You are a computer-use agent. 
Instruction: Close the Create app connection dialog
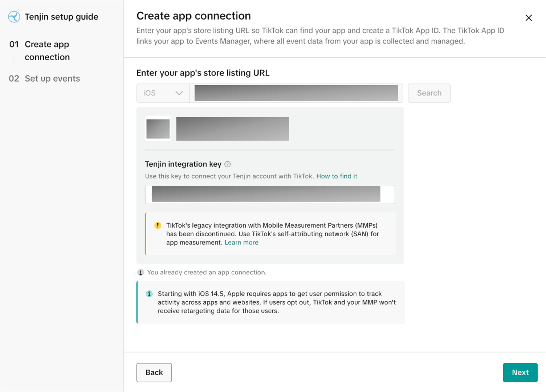point(529,18)
